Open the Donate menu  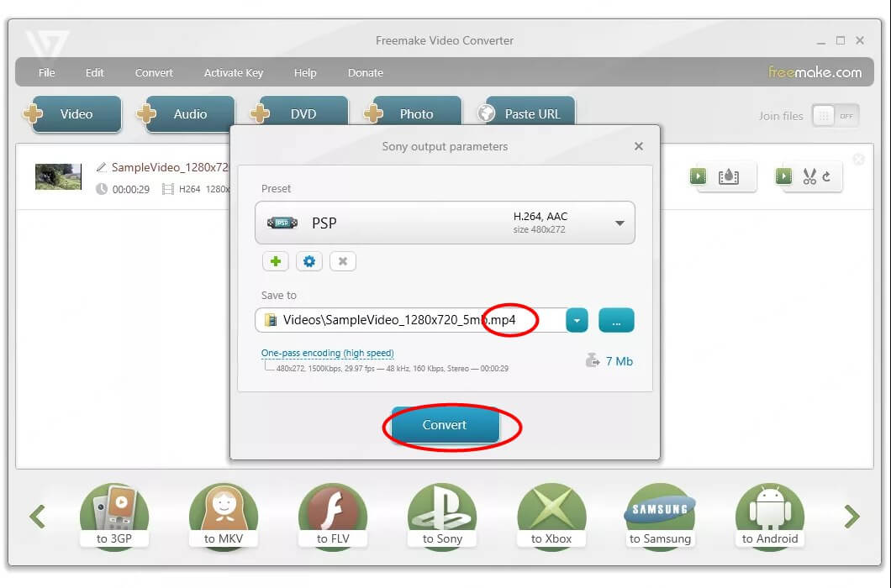pos(366,73)
